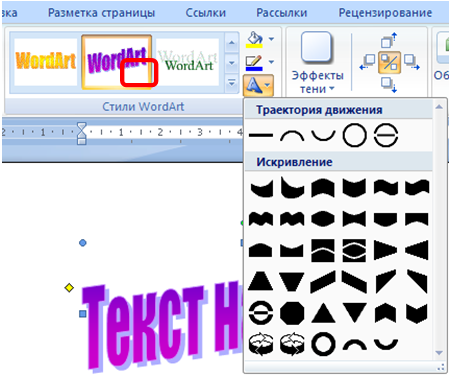Go to the Рецензирование tab
The height and width of the screenshot is (375, 449).
[x=385, y=13]
